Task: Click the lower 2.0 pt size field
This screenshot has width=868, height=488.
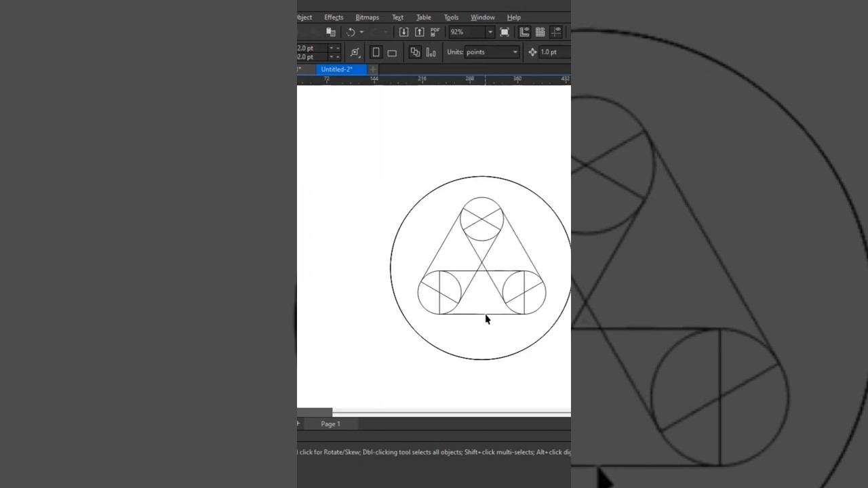Action: pos(312,57)
